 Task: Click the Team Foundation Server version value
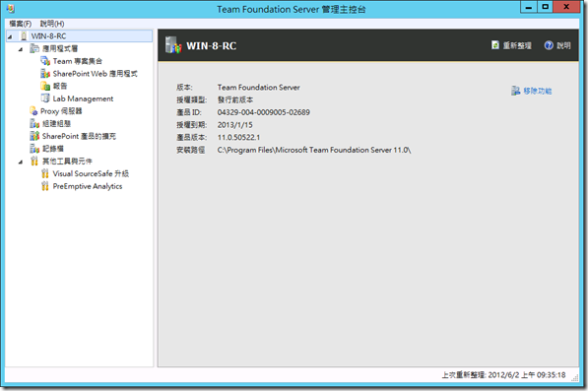click(259, 88)
